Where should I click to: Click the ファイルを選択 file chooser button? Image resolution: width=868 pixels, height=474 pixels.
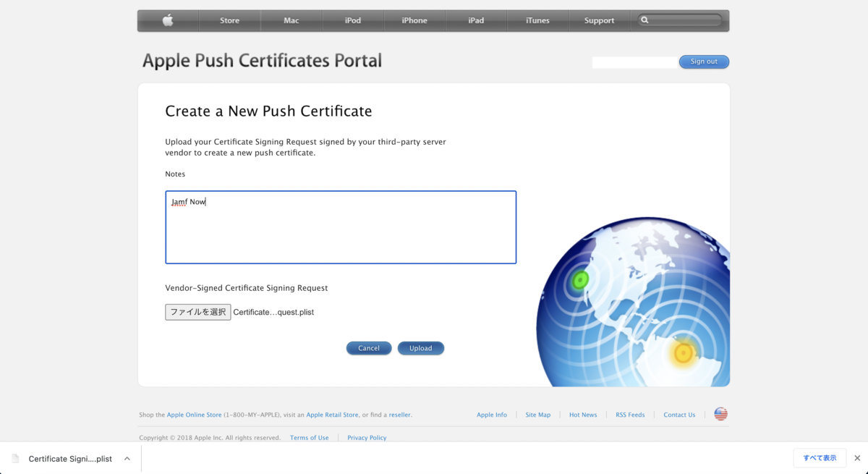point(198,312)
